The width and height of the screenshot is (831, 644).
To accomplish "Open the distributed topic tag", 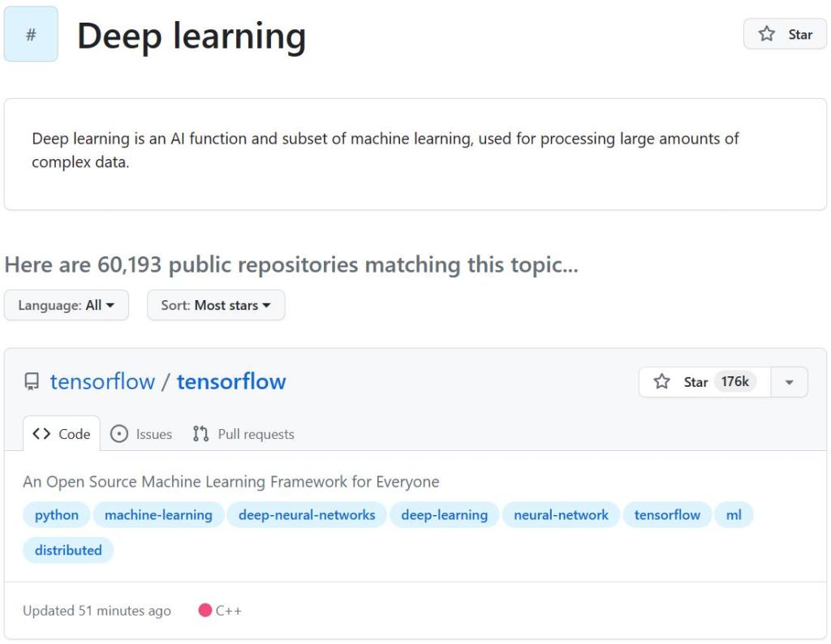I will point(68,550).
